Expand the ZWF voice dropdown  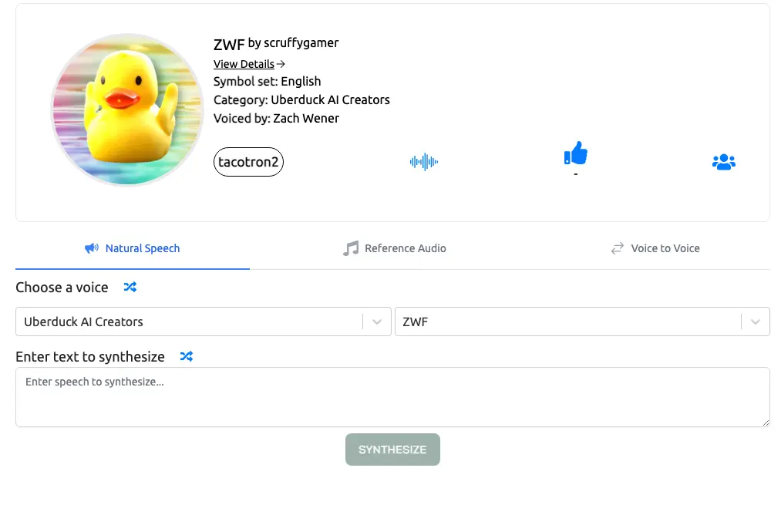coord(582,322)
